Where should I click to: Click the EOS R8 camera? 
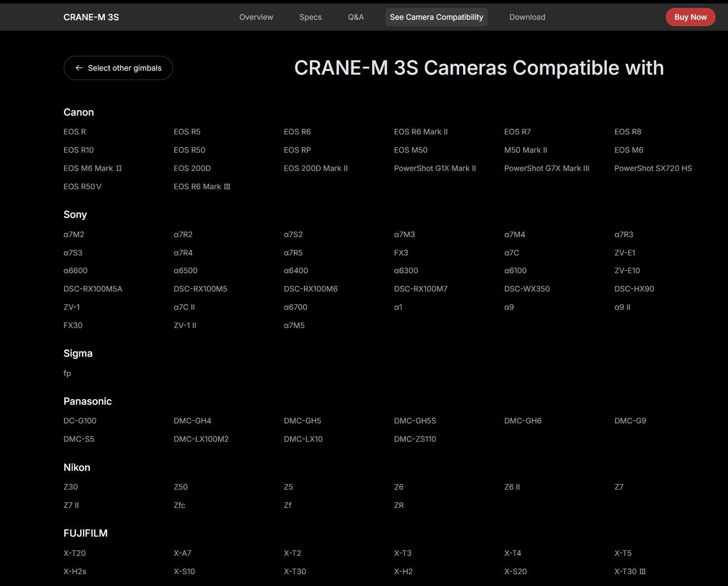click(628, 131)
